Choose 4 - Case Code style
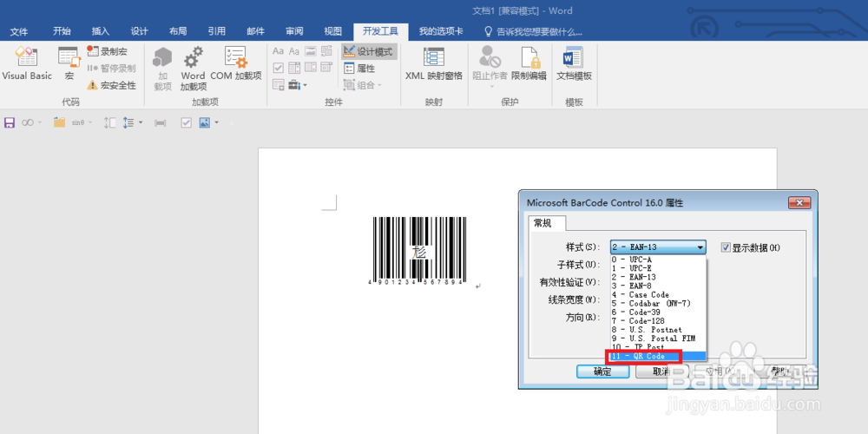 pos(658,294)
